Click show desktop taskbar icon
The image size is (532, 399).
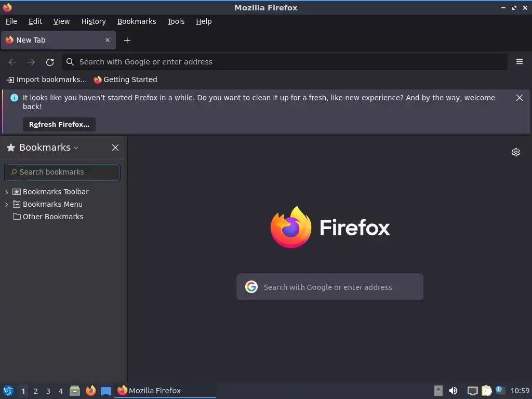pos(106,391)
